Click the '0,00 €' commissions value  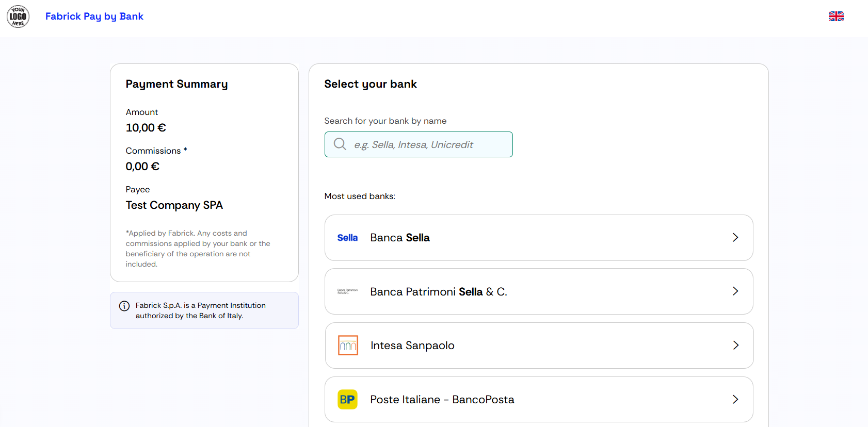tap(142, 167)
